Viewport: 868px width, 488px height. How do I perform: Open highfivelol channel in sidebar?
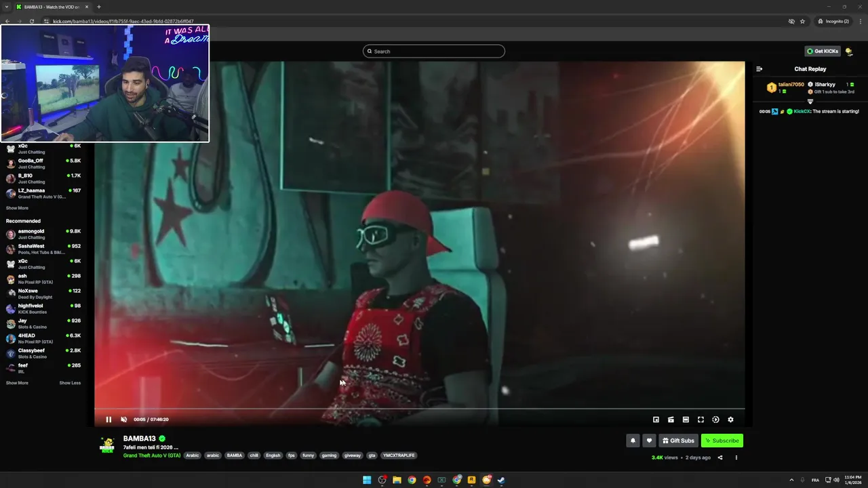click(43, 308)
